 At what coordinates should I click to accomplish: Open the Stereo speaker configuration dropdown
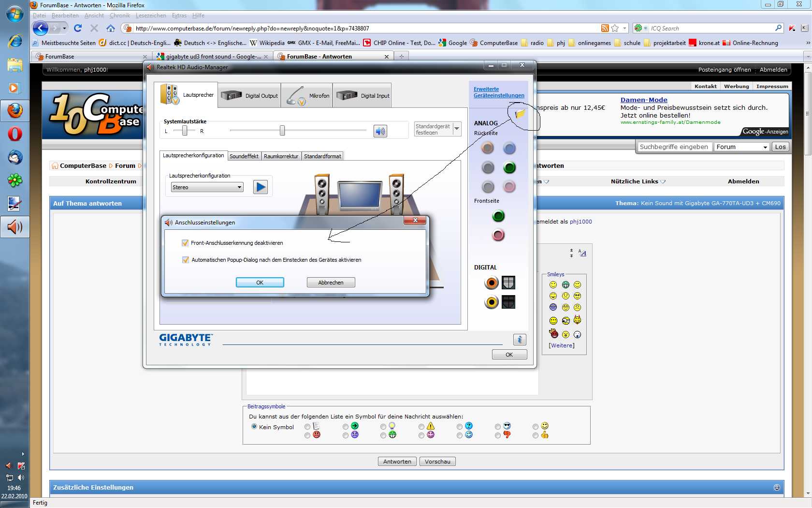coord(207,187)
